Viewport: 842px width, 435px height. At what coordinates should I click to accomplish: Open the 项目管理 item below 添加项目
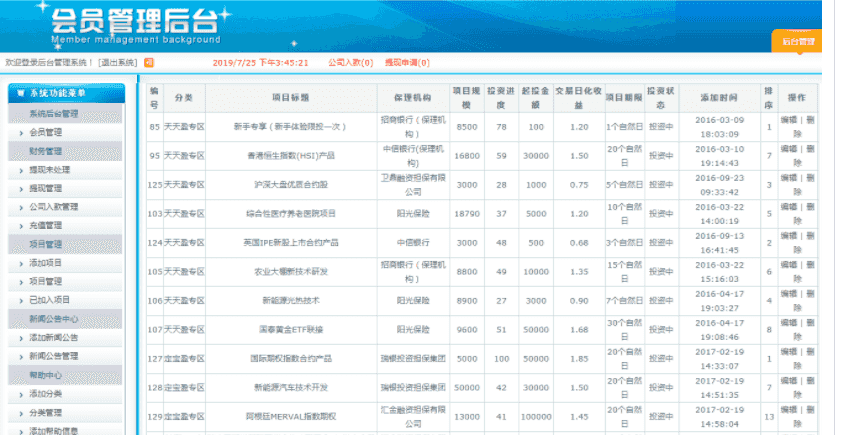(46, 281)
